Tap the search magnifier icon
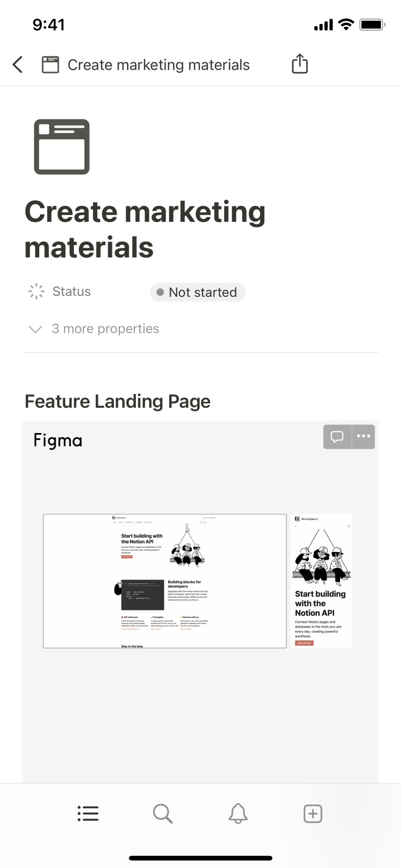 (x=163, y=813)
